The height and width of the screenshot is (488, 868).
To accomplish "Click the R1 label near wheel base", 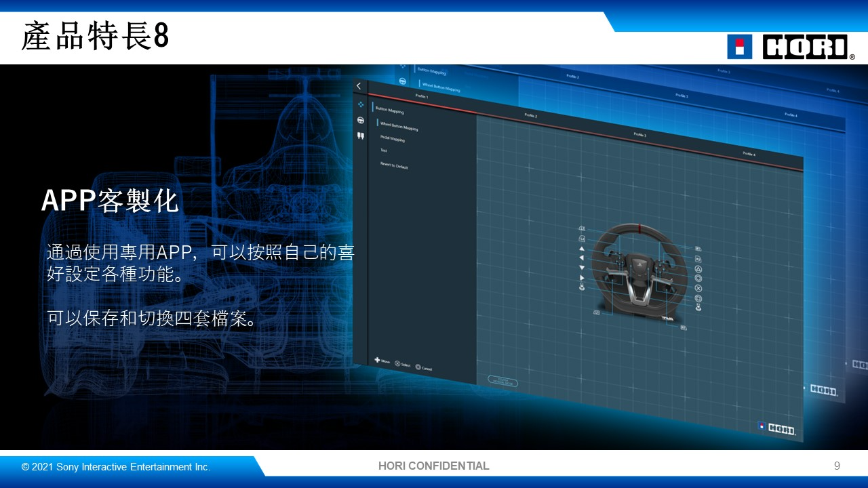I will [684, 327].
